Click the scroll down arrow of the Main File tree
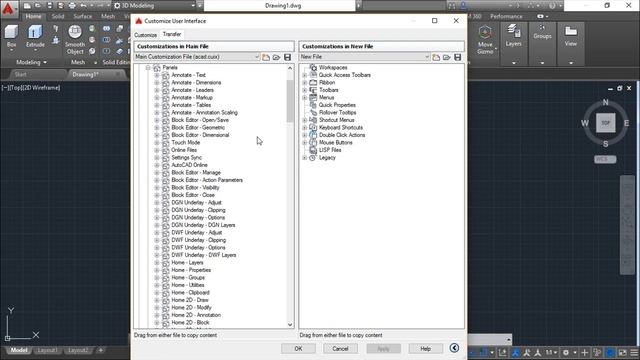The image size is (640, 360). (x=290, y=324)
